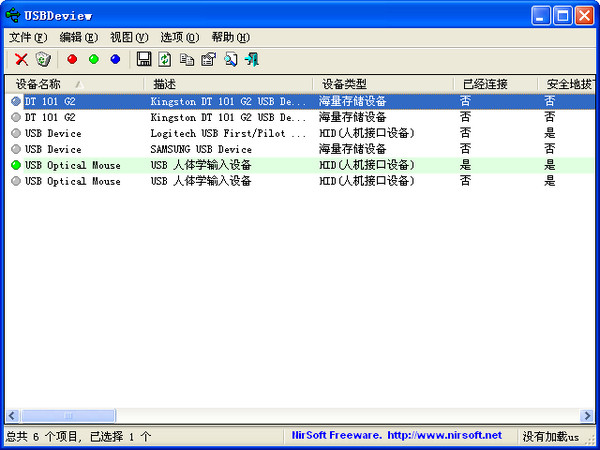Click gray dot of disconnected USB Optical Mouse
Image resolution: width=600 pixels, height=450 pixels.
[x=16, y=181]
